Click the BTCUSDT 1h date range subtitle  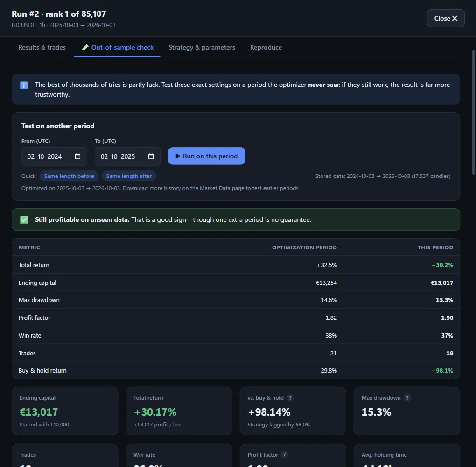(63, 25)
